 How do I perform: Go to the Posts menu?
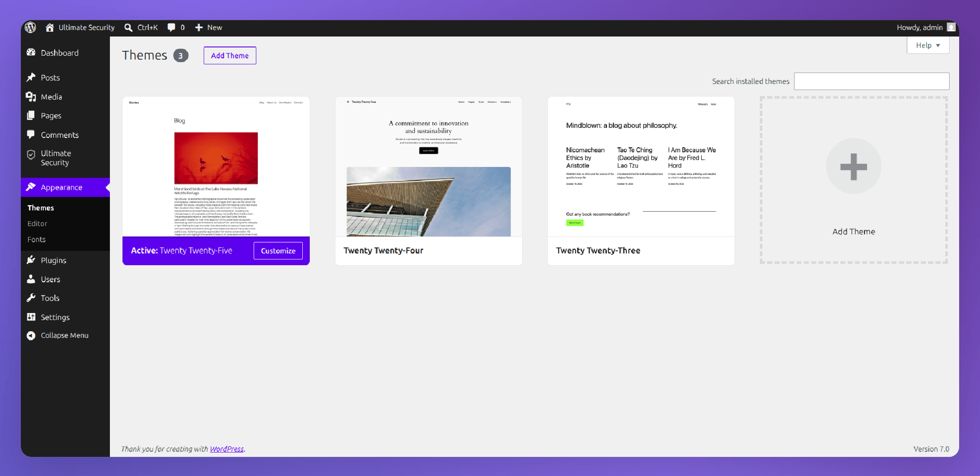[50, 77]
